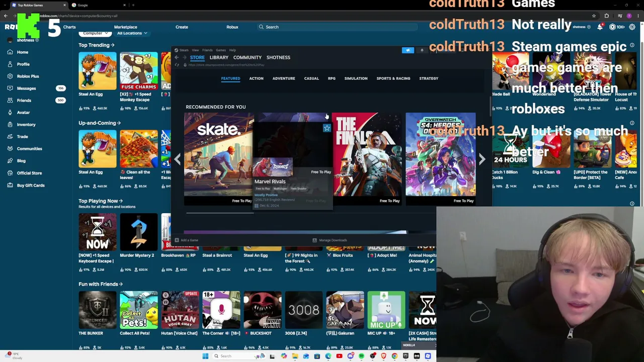Image resolution: width=644 pixels, height=362 pixels.
Task: Open the Overwatch game card in Steam
Action: pos(441,159)
